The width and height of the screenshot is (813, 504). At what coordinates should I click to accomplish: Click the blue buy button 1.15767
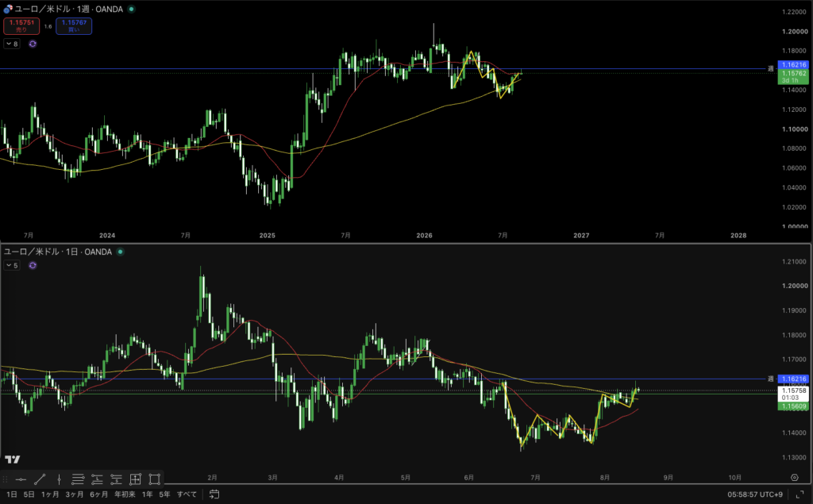point(74,26)
